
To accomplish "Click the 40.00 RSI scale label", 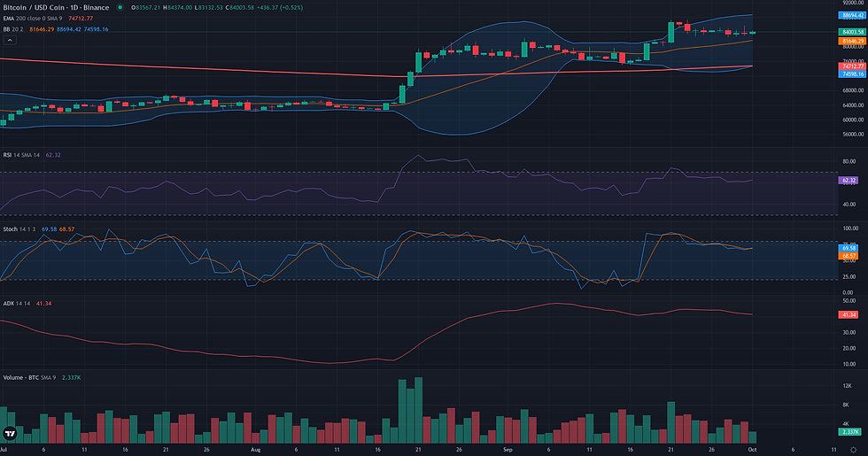I will click(849, 205).
